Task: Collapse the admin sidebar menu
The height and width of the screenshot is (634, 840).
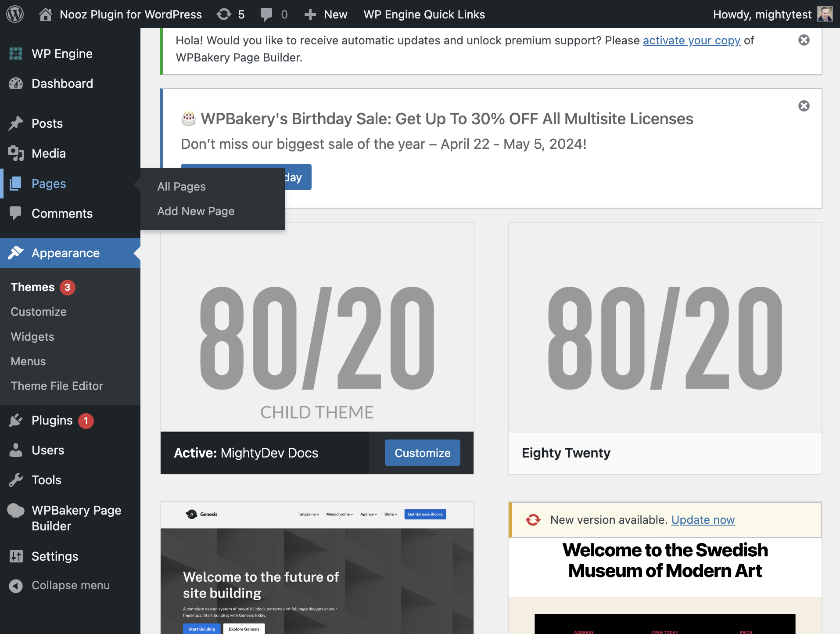Action: point(60,585)
